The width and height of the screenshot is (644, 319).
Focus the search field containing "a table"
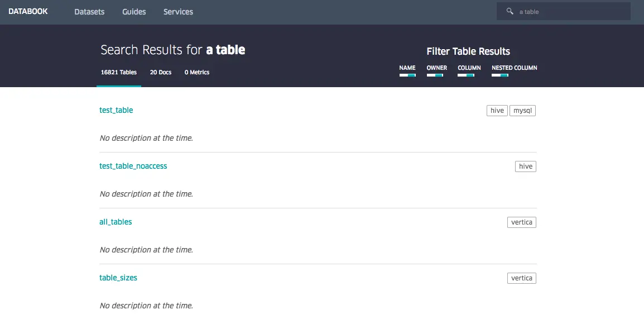point(569,12)
